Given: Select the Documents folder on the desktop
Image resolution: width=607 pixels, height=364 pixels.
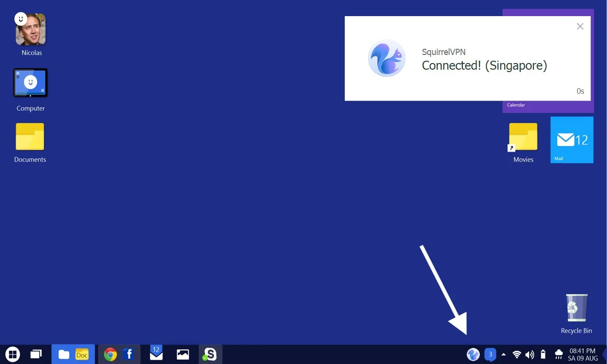Looking at the screenshot, I should coord(30,143).
